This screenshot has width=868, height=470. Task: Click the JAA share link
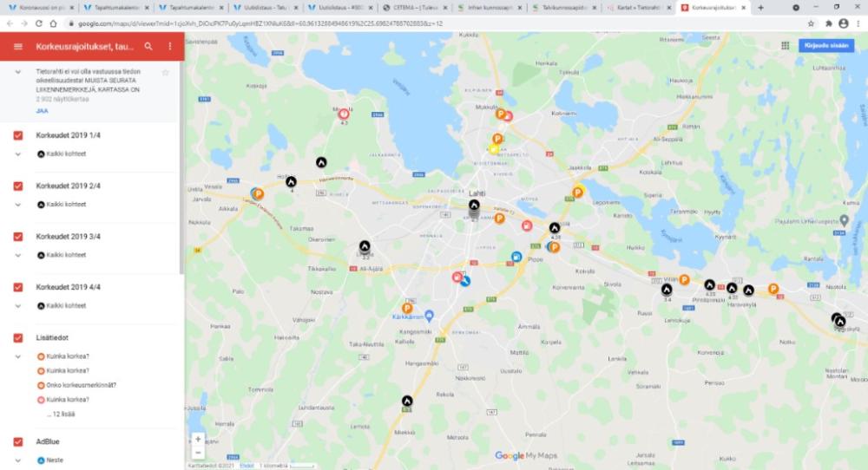click(x=42, y=111)
